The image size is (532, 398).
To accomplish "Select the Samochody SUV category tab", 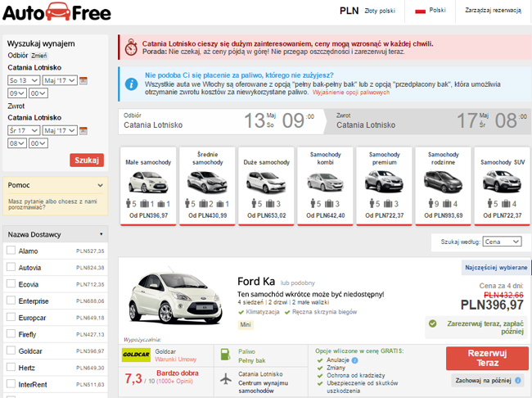I will 498,184.
